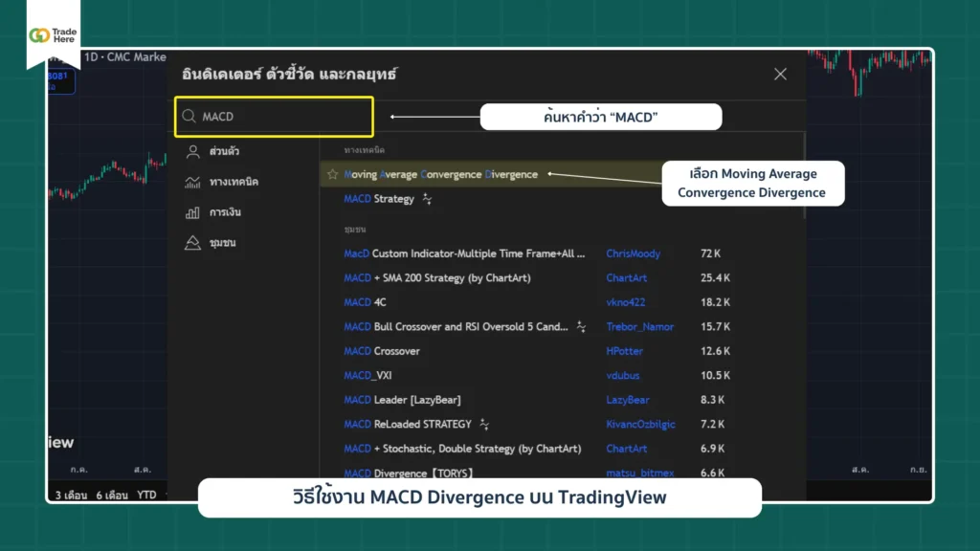The height and width of the screenshot is (551, 980).
Task: Select the 6 เดือน time range
Action: click(x=112, y=495)
